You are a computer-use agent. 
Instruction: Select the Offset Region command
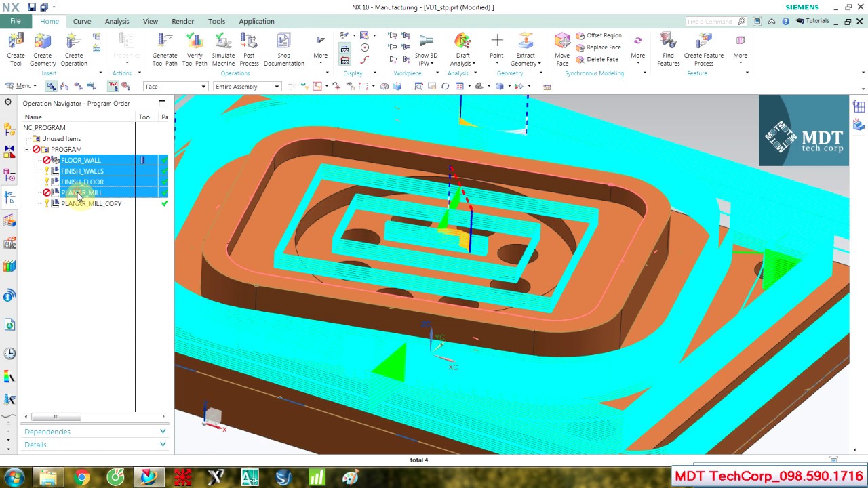[599, 35]
